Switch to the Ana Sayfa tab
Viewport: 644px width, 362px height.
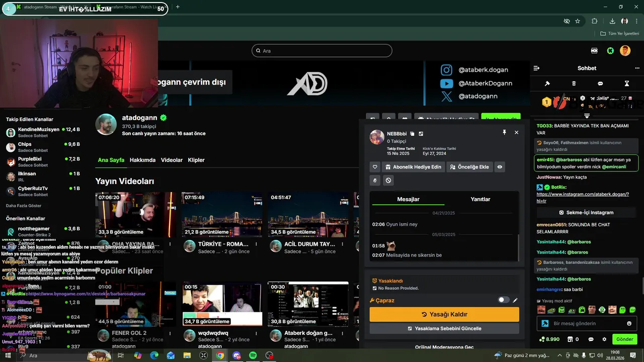pos(111,160)
